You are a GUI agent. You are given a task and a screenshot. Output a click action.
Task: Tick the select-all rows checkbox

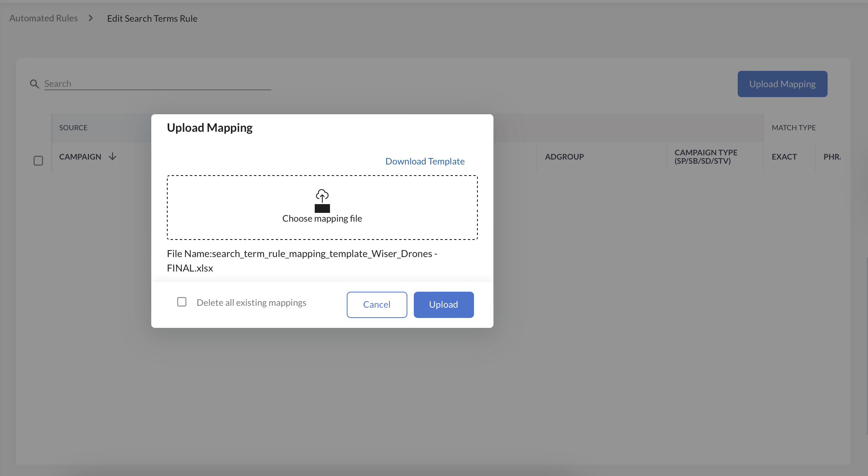coord(38,161)
